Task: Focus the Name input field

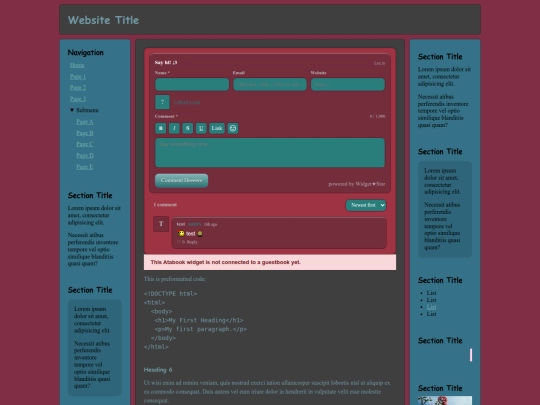Action: click(x=192, y=84)
